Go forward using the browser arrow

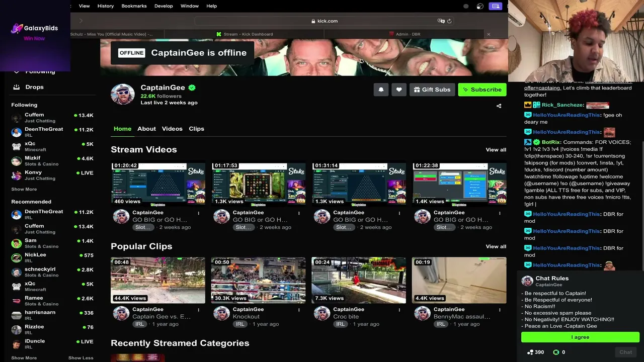click(80, 21)
